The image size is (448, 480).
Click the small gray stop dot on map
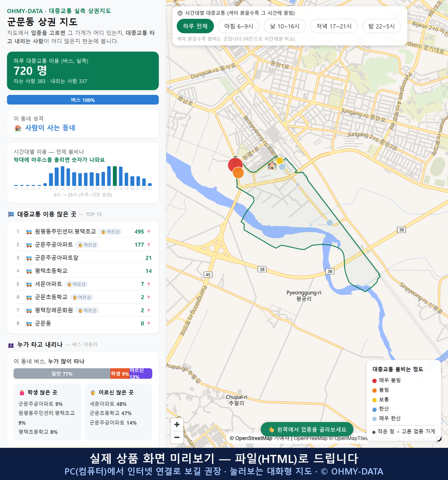click(x=298, y=184)
